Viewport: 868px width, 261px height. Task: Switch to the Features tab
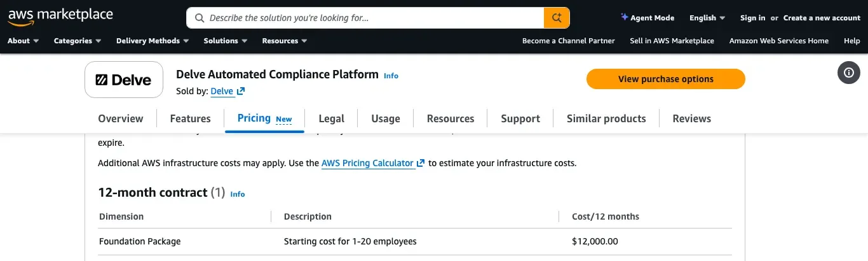(x=190, y=118)
